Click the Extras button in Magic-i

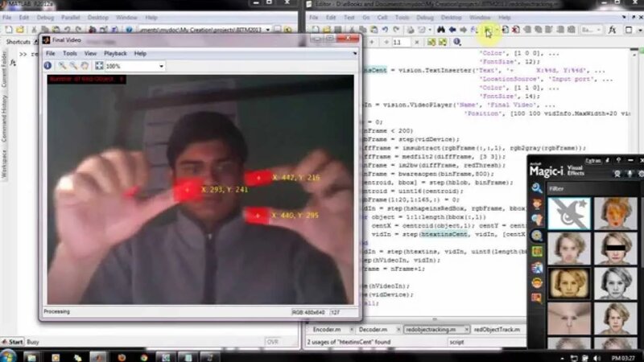coord(593,161)
